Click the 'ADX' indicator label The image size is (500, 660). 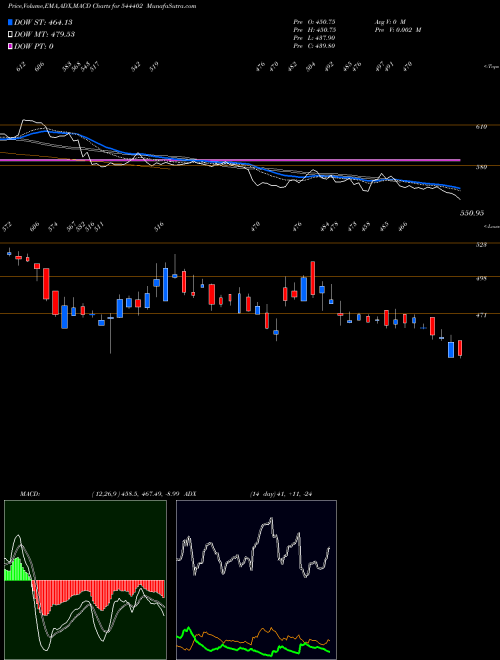(x=191, y=494)
